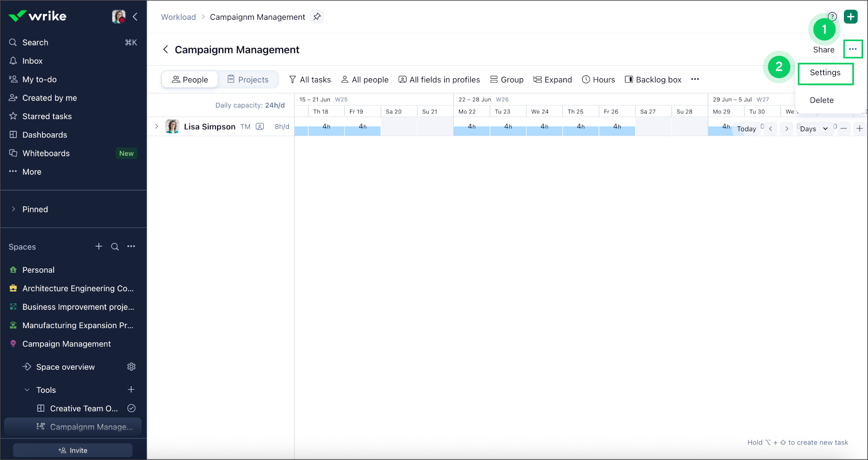Screen dimensions: 868x460
Task: Open the header three-dot menu
Action: 853,49
